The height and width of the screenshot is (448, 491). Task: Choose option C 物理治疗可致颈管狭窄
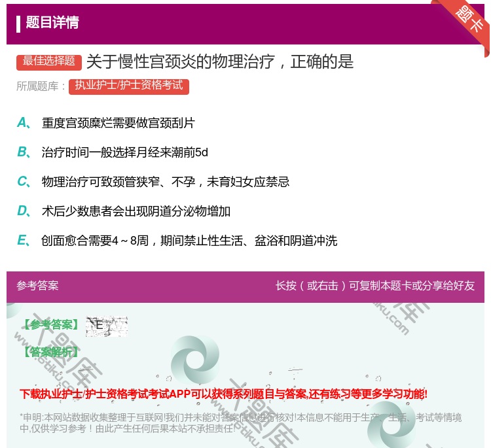pos(153,182)
